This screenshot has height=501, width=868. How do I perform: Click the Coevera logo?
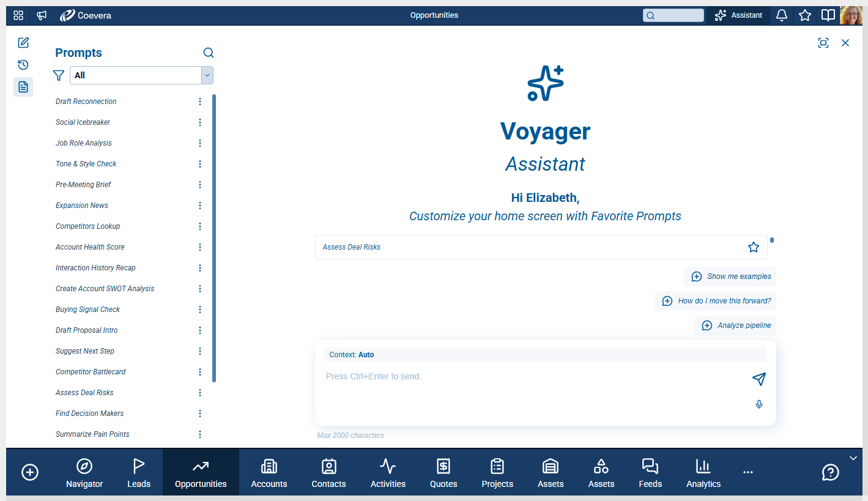tap(86, 15)
